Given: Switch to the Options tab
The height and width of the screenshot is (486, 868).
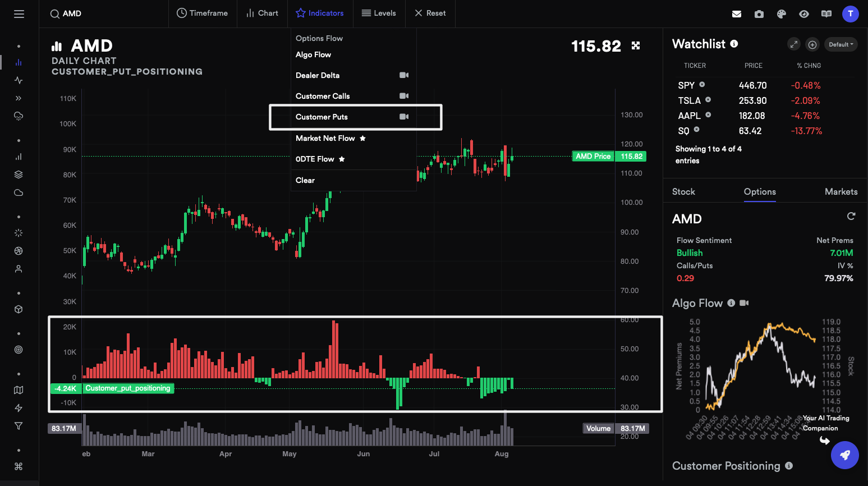Looking at the screenshot, I should (760, 191).
